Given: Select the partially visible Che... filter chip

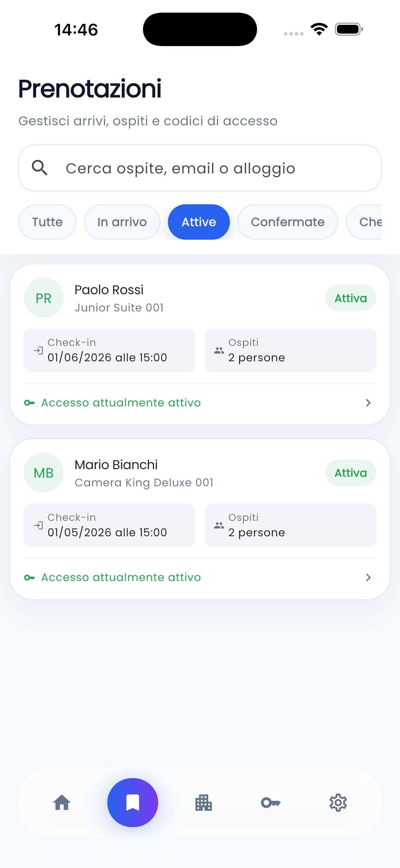Looking at the screenshot, I should (364, 222).
